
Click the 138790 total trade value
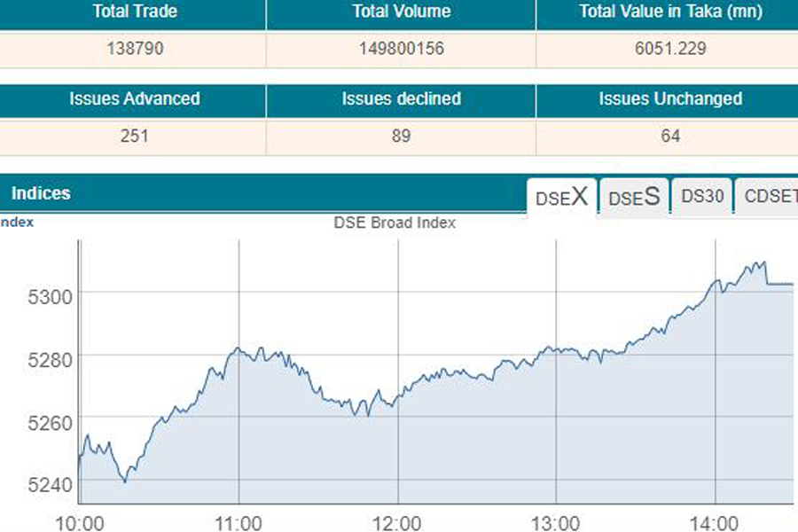[x=133, y=49]
